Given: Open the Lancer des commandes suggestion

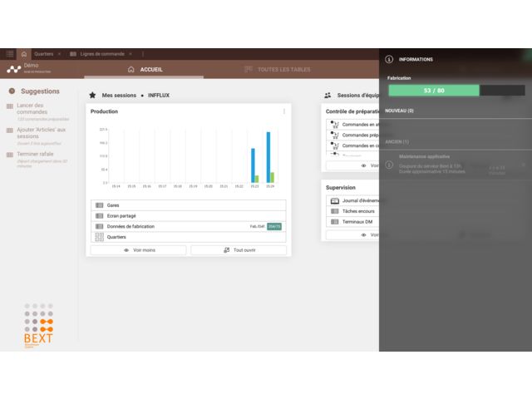Looking at the screenshot, I should point(35,109).
